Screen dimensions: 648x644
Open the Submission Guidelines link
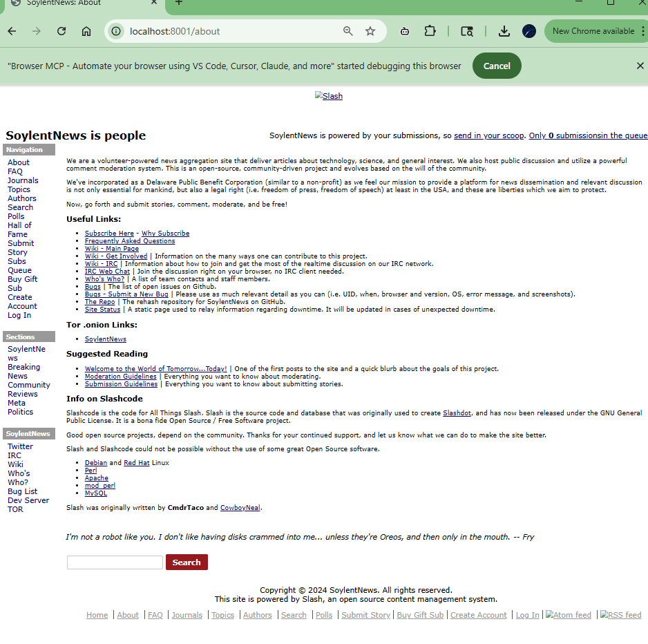point(121,384)
